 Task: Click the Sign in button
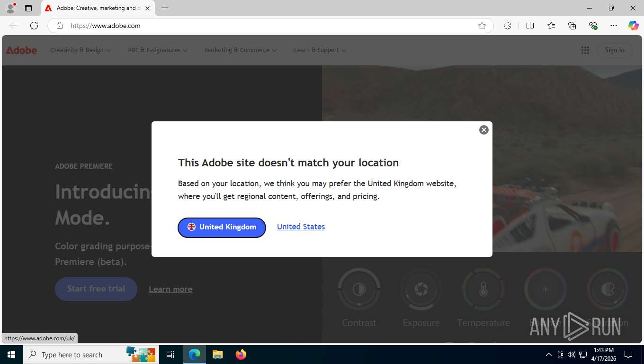pyautogui.click(x=615, y=50)
